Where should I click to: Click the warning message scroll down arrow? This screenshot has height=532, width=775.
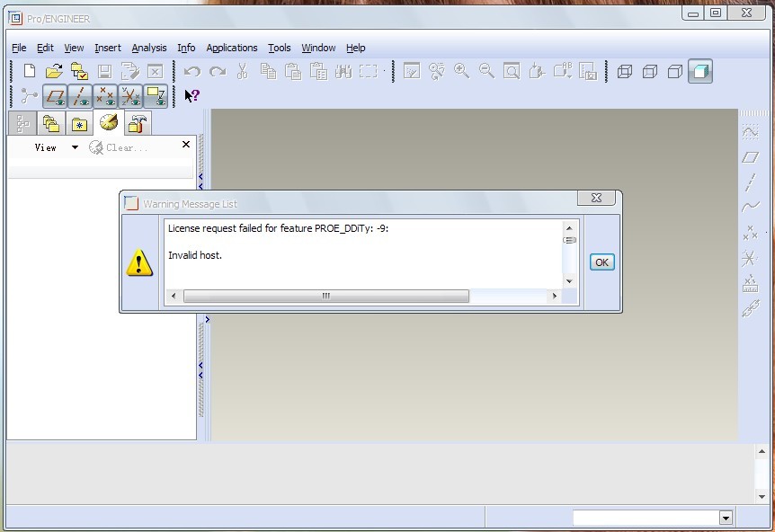coord(569,281)
